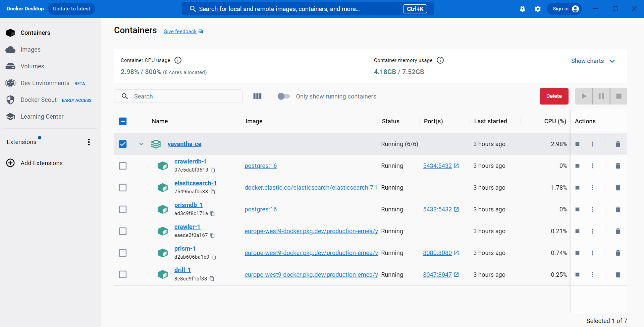Viewport: 644px width, 327px height.
Task: Delete the prism-1 container
Action: click(618, 253)
